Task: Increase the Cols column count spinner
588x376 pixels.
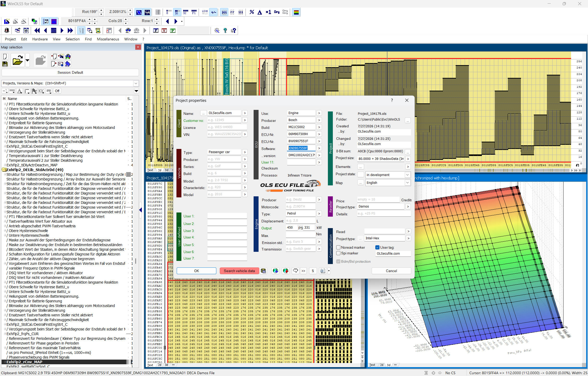Action: tap(126, 19)
